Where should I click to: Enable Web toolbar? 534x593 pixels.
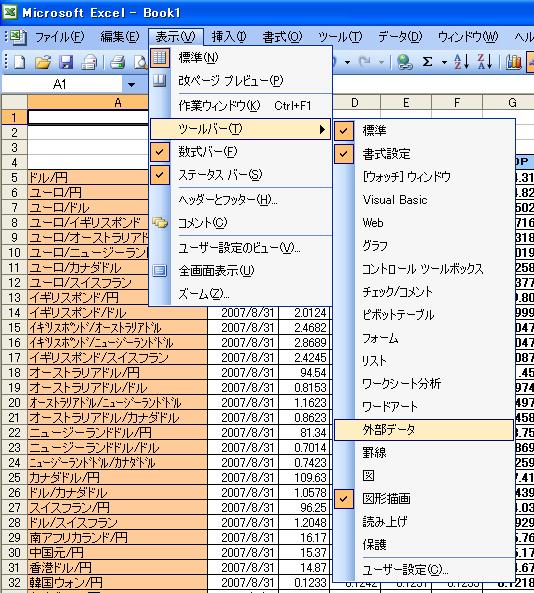click(424, 223)
